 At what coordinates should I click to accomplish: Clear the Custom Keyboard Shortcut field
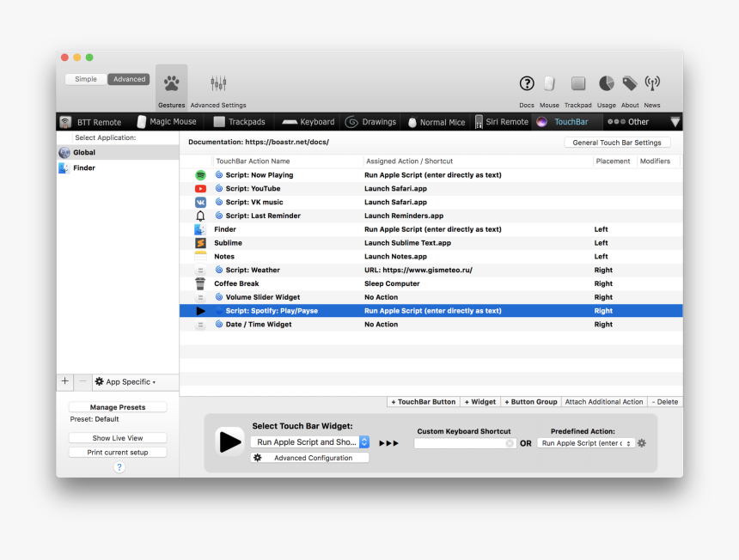510,444
